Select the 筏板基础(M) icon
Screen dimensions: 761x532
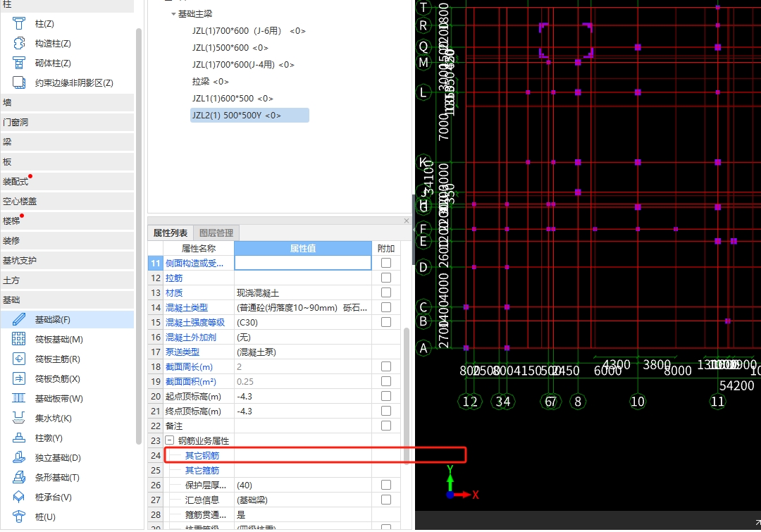18,340
